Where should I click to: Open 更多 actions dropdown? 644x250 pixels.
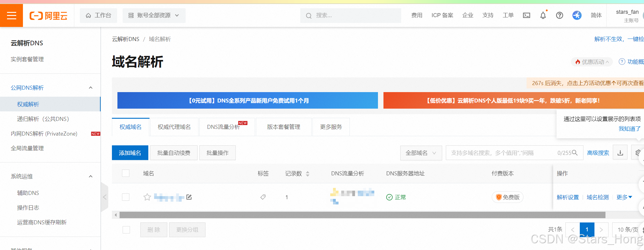(x=624, y=197)
